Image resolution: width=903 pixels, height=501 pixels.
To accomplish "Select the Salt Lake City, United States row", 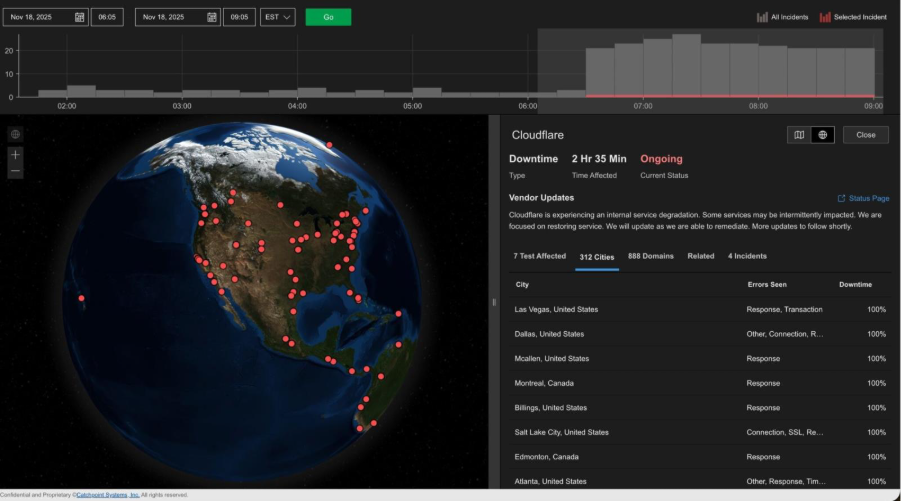I will pos(700,432).
